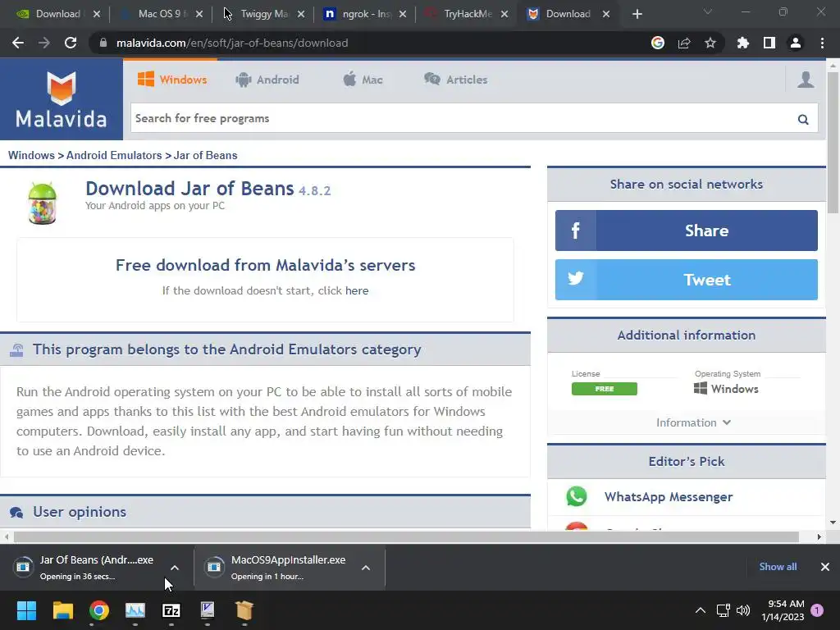Toggle Chrome side panel
This screenshot has height=630, width=840.
click(769, 43)
